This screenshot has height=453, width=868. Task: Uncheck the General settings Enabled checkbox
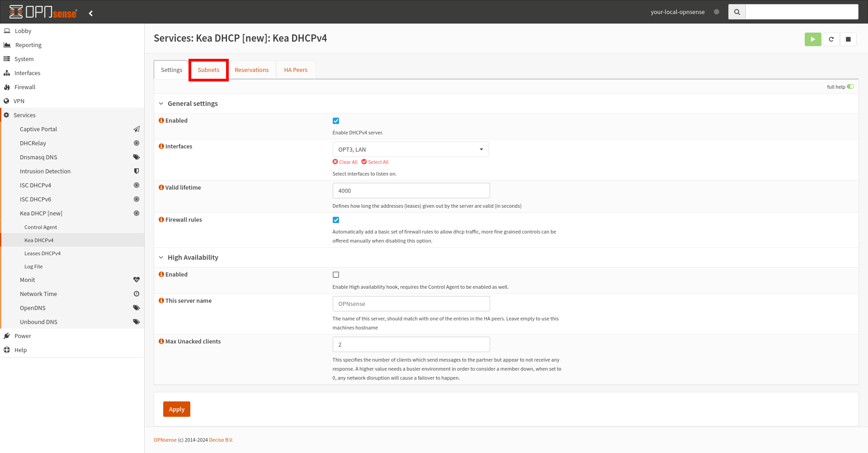pos(336,121)
